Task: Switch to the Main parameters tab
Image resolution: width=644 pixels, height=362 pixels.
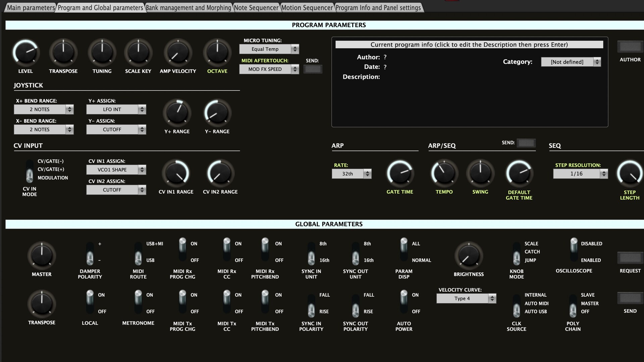Action: (x=31, y=7)
